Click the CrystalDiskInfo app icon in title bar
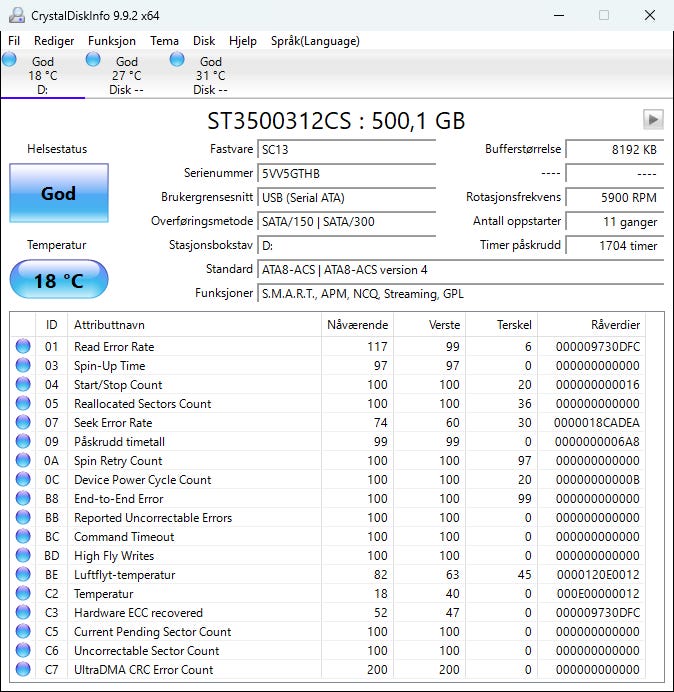 [x=17, y=15]
